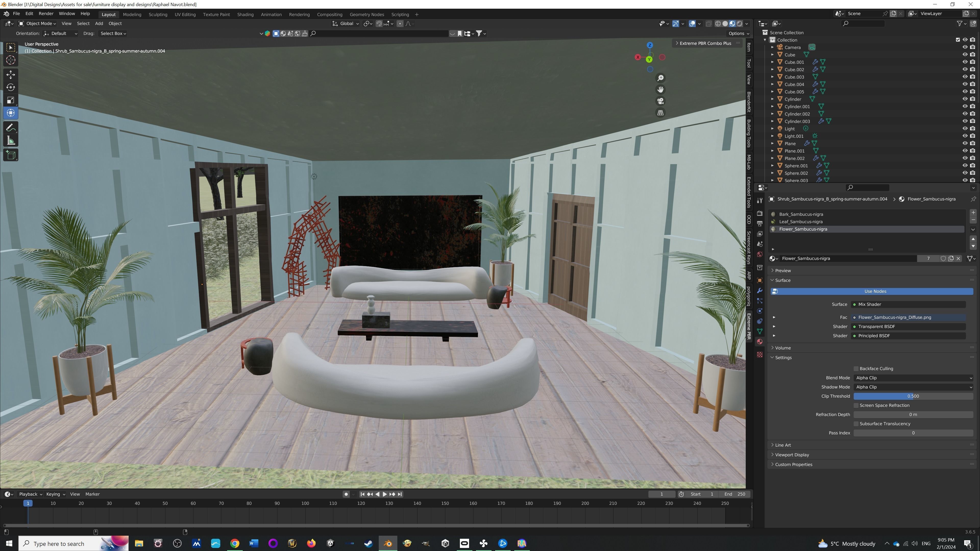Open the Modifier properties wrench tab
The height and width of the screenshot is (551, 980).
click(x=760, y=291)
